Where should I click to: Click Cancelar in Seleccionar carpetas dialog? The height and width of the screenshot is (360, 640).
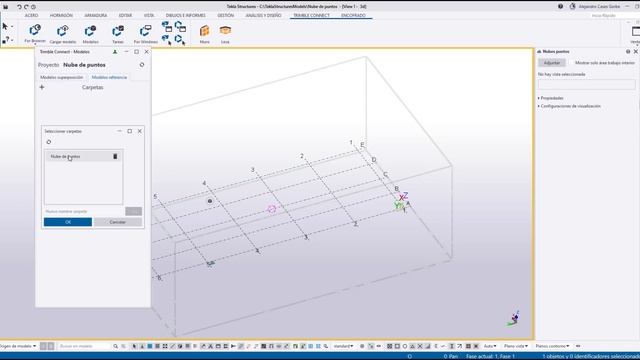tap(118, 222)
